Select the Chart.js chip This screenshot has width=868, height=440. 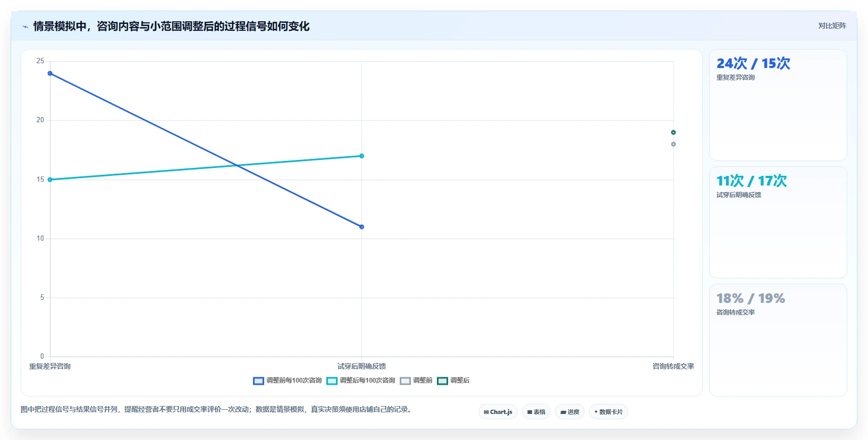[x=498, y=412]
